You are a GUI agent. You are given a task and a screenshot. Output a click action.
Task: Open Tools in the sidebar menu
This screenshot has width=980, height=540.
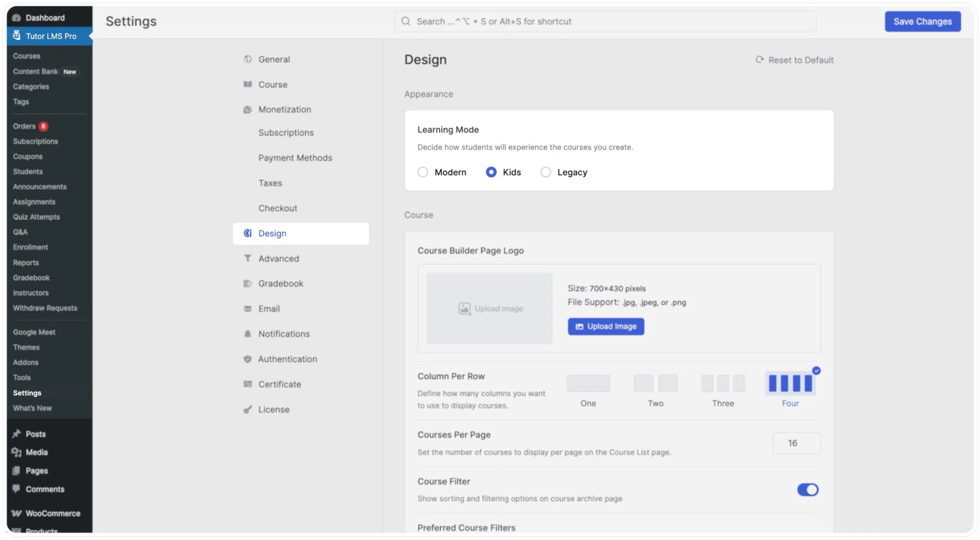point(22,378)
